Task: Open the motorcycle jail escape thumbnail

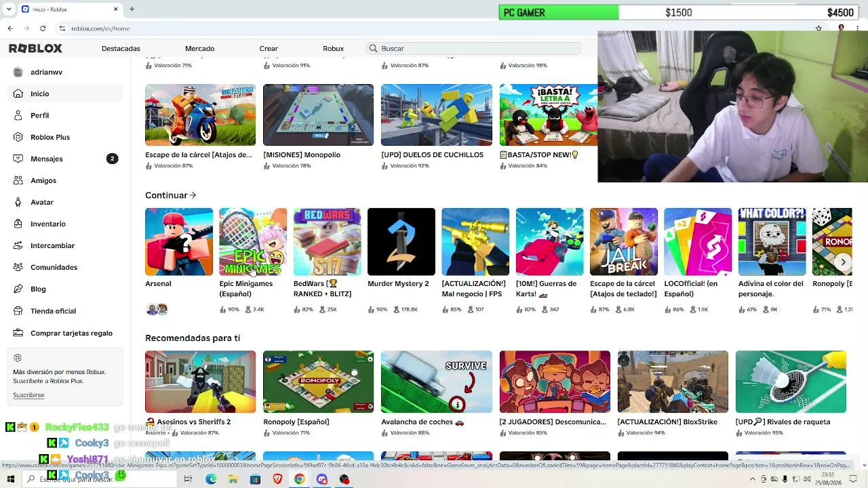Action: coord(200,115)
